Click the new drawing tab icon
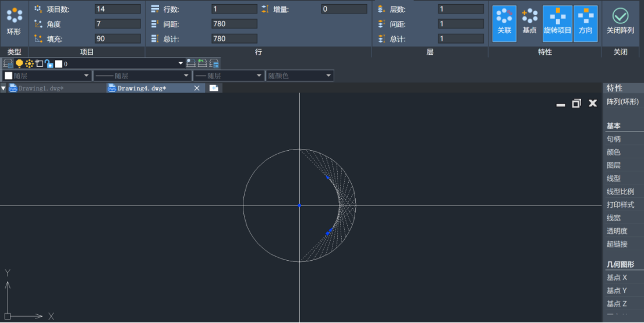Screen dimensions: 644x323 pos(214,88)
